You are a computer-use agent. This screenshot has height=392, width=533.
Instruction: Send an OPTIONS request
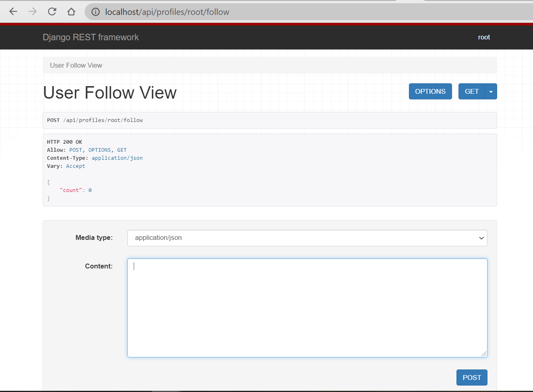(x=430, y=91)
